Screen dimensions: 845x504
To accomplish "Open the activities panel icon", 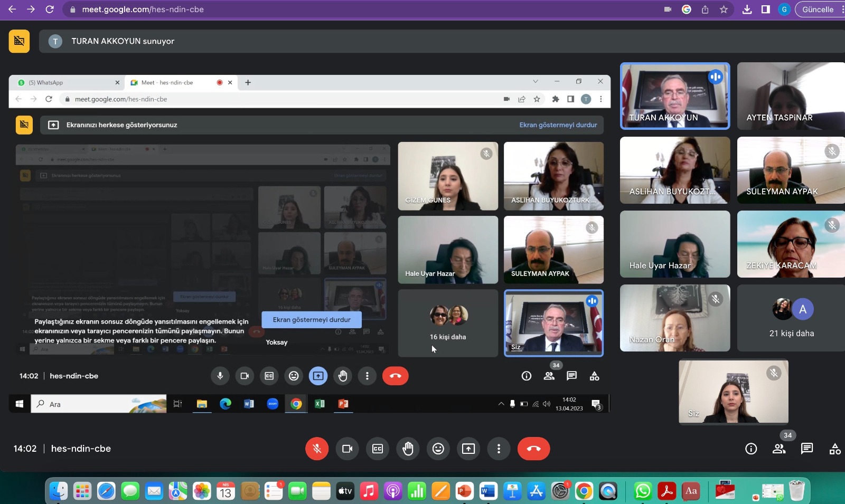I will (834, 449).
